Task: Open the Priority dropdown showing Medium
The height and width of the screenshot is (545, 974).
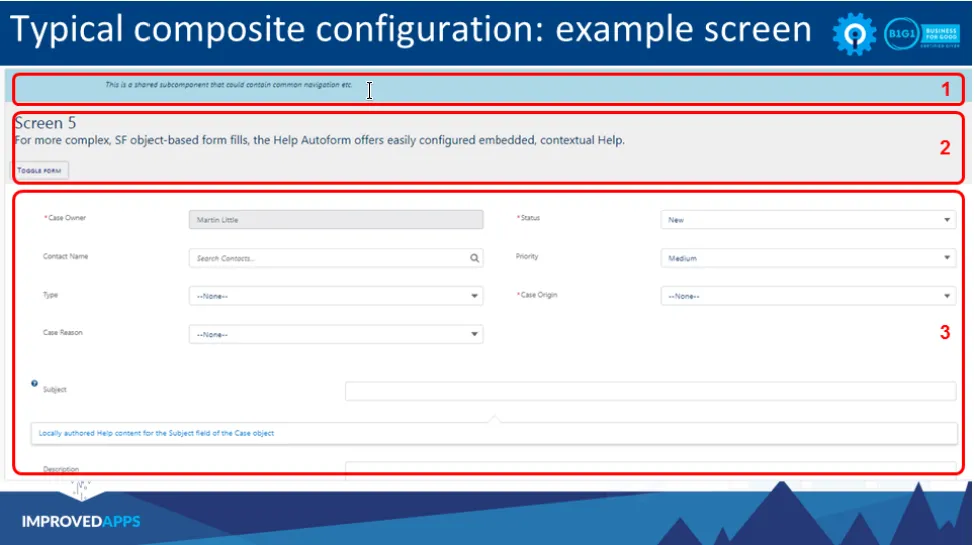Action: (808, 258)
